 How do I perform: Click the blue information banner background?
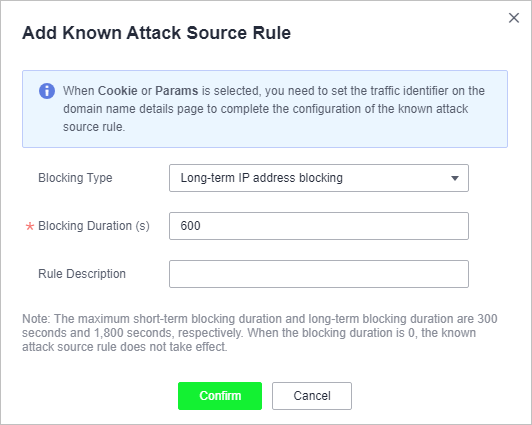coord(265,109)
